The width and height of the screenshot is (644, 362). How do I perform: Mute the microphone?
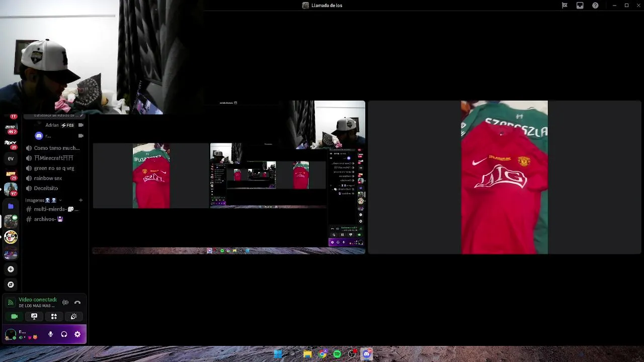(x=50, y=334)
